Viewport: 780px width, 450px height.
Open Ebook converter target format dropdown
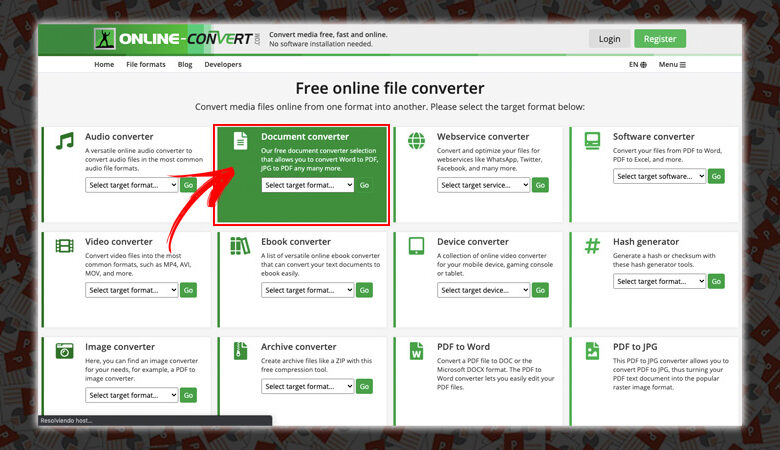(307, 290)
